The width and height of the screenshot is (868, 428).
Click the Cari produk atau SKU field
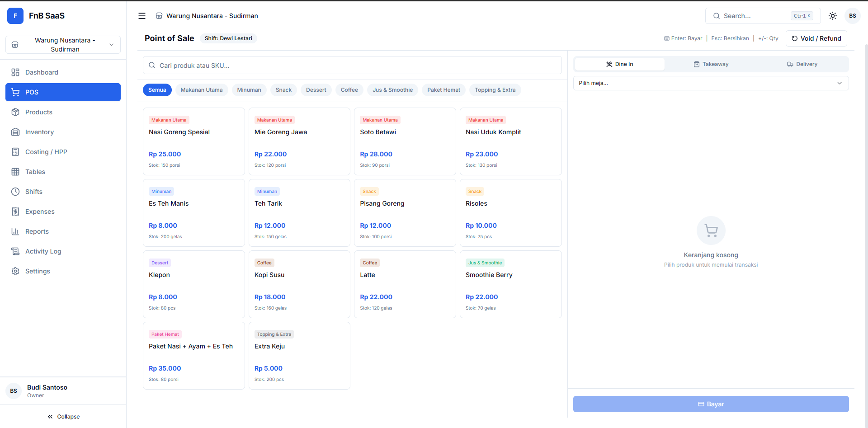[353, 66]
